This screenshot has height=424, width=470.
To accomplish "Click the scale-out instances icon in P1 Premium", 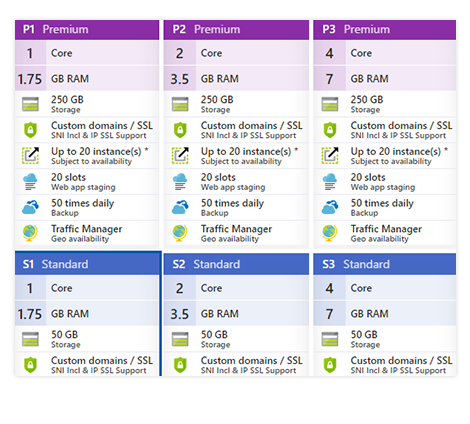I will click(30, 156).
